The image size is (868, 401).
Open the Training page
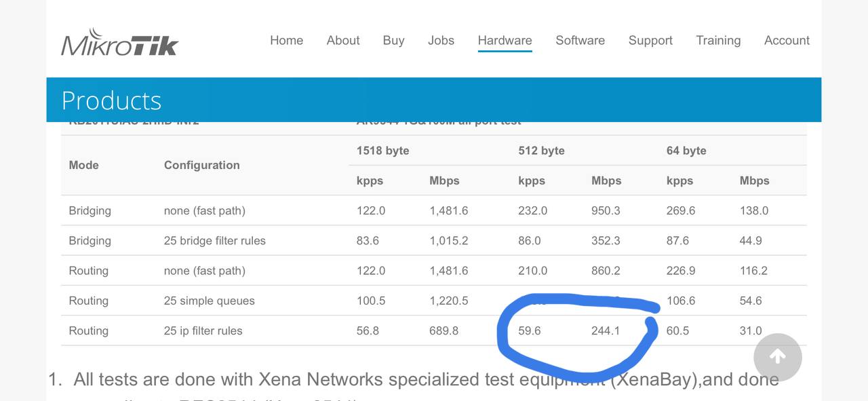(718, 40)
